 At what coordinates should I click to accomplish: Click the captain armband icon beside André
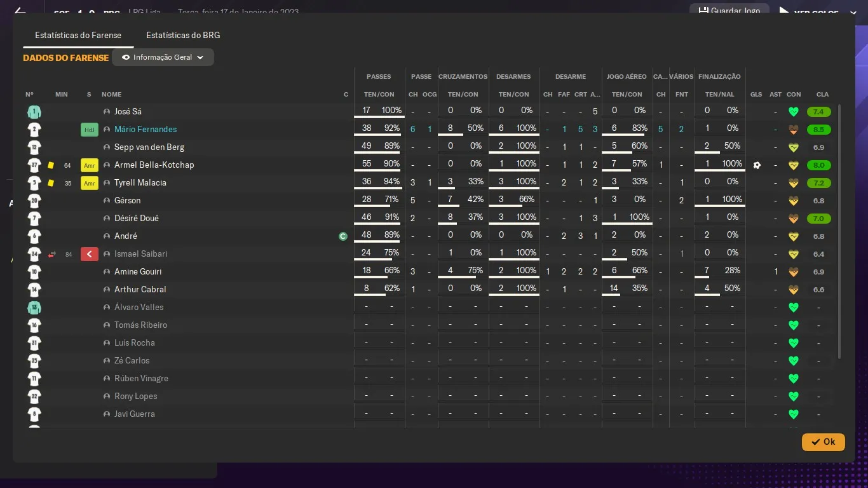click(343, 236)
